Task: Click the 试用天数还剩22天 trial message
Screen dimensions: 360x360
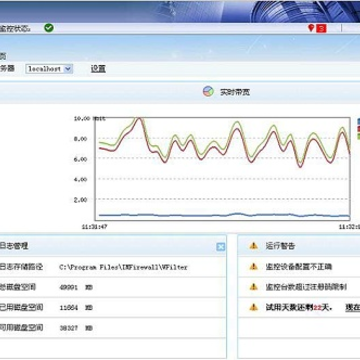Action: 299,307
